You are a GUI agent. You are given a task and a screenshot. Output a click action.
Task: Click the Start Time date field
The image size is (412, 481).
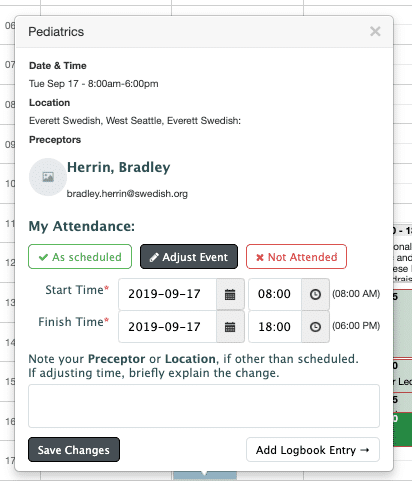168,295
